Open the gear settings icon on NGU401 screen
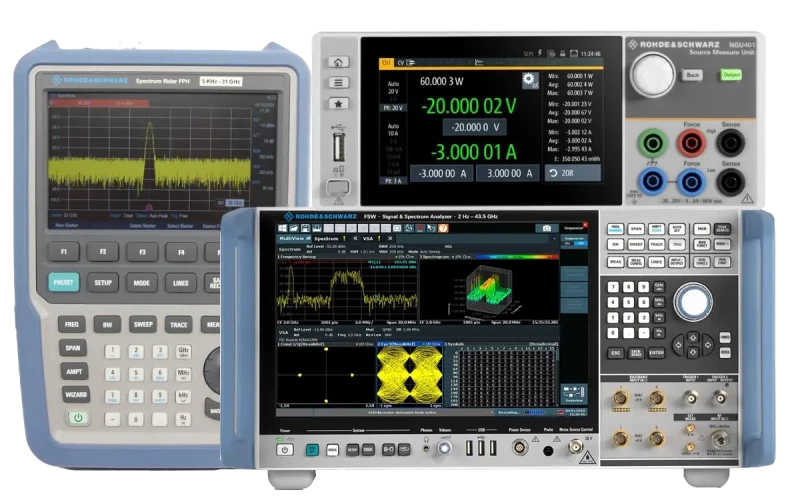The width and height of the screenshot is (800, 498). (529, 79)
